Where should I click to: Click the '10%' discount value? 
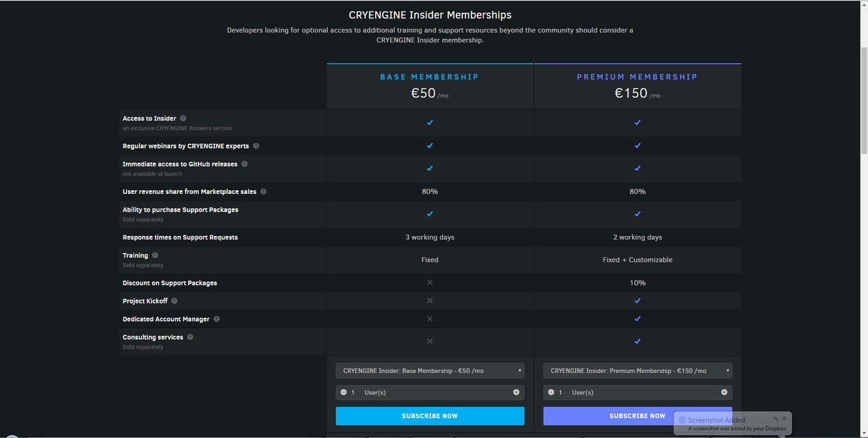pyautogui.click(x=637, y=283)
